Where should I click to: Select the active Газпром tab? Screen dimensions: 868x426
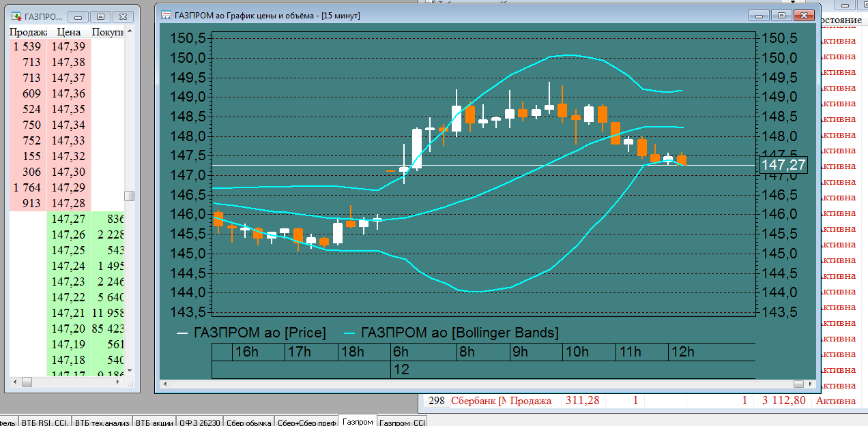point(358,421)
